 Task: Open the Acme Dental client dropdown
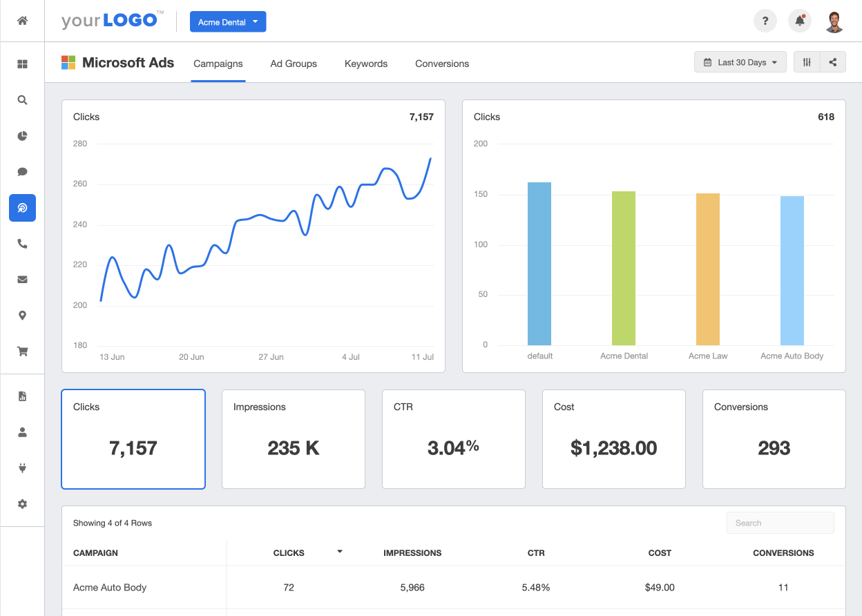(228, 21)
